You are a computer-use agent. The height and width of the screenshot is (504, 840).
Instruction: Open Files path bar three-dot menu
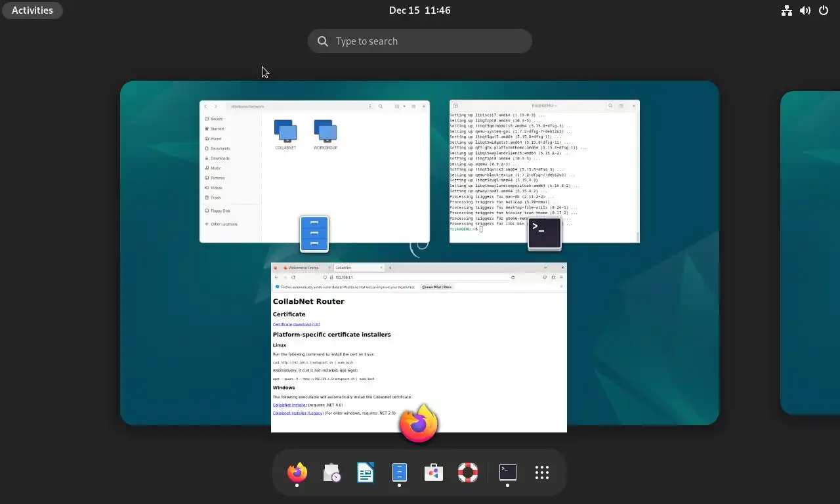[x=370, y=106]
